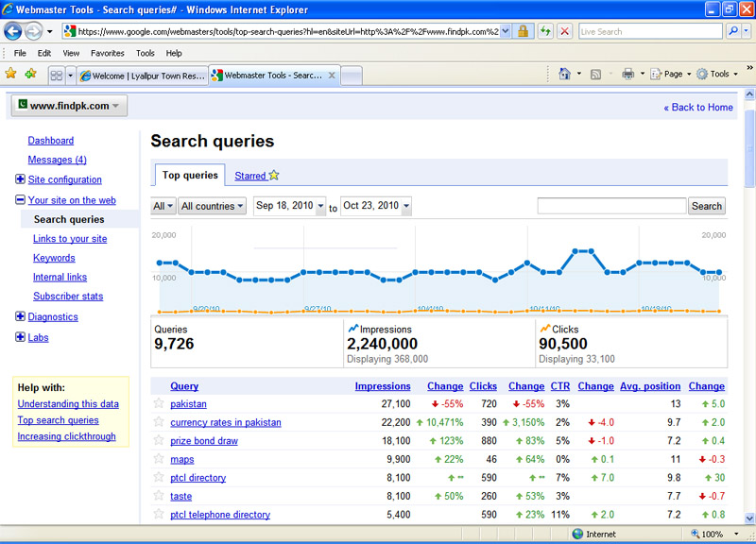Open the Favorites Center star icon
This screenshot has height=544, width=756.
[10, 74]
